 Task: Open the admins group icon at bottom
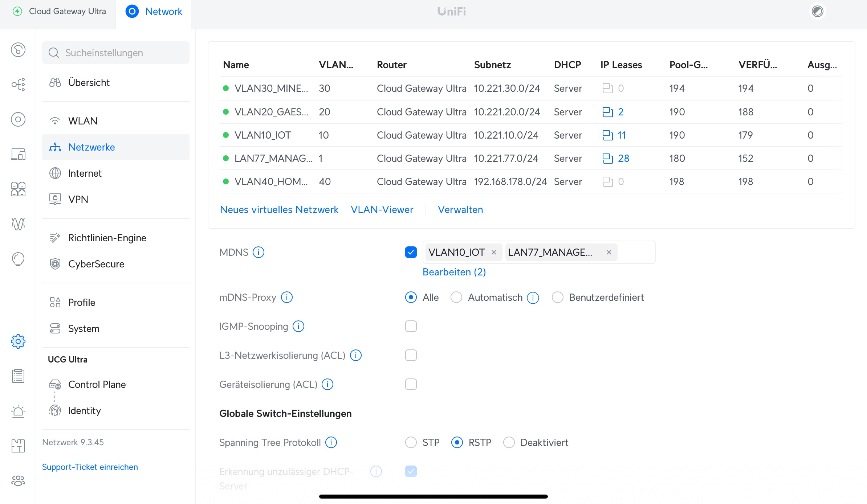(x=18, y=481)
